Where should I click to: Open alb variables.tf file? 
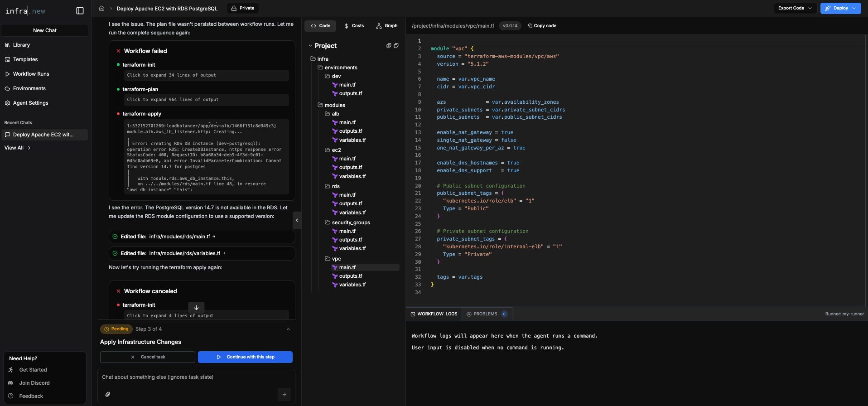coord(349,140)
